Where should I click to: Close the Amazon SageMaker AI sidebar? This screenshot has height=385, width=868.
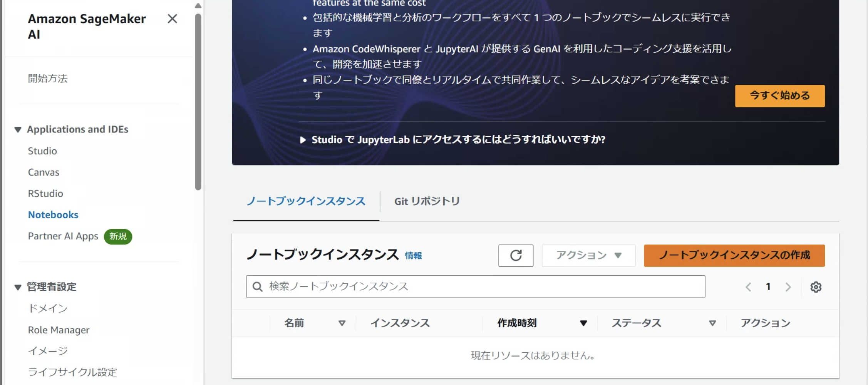click(x=173, y=19)
